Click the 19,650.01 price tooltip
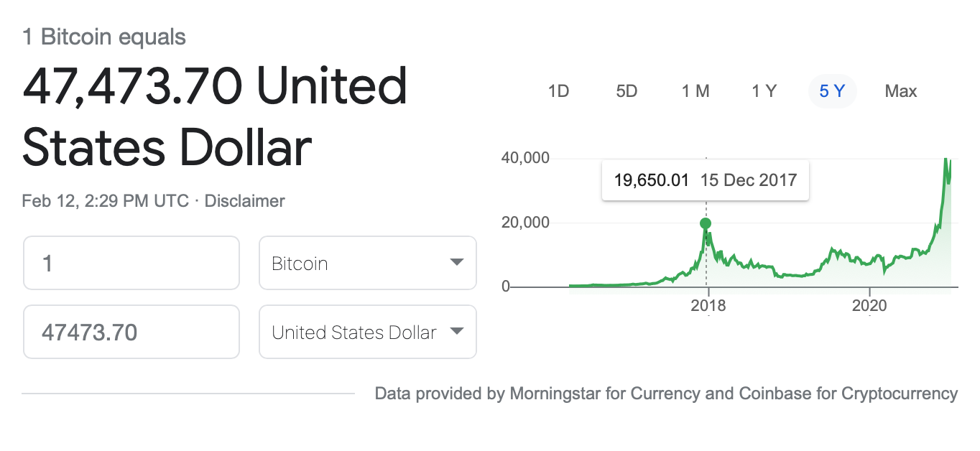This screenshot has height=451, width=980. (x=706, y=180)
